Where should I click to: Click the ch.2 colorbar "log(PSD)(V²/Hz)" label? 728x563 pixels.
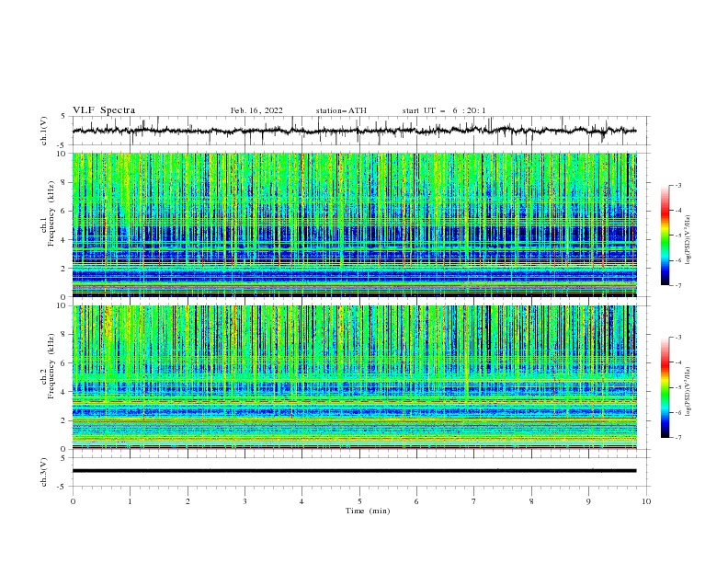(x=688, y=392)
